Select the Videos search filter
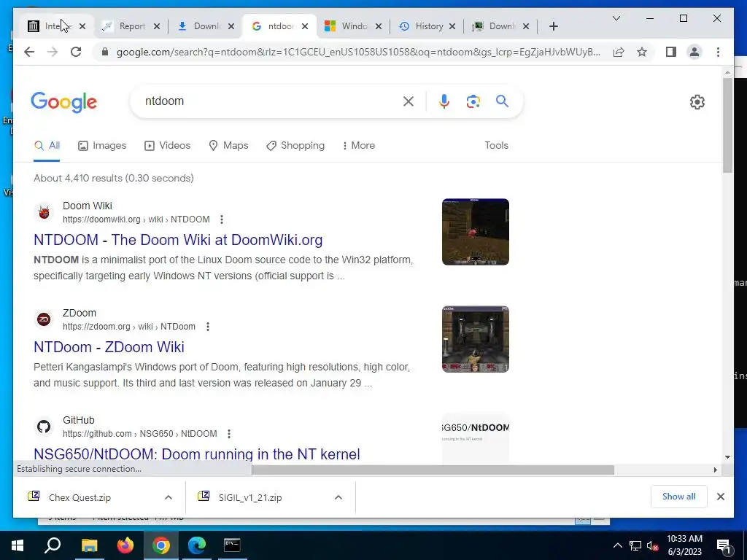Image resolution: width=747 pixels, height=560 pixels. (167, 146)
